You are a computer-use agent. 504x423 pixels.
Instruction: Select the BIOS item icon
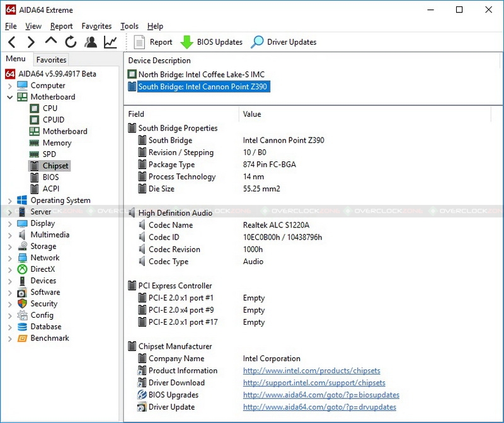point(35,177)
